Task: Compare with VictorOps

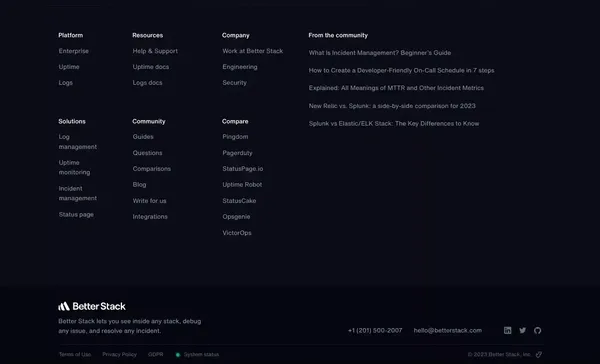Action: [x=237, y=233]
